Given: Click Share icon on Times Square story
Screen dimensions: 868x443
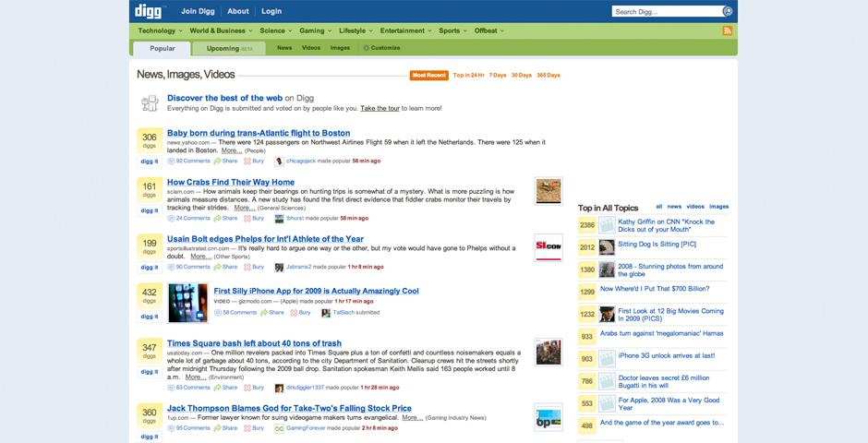Looking at the screenshot, I should point(218,388).
